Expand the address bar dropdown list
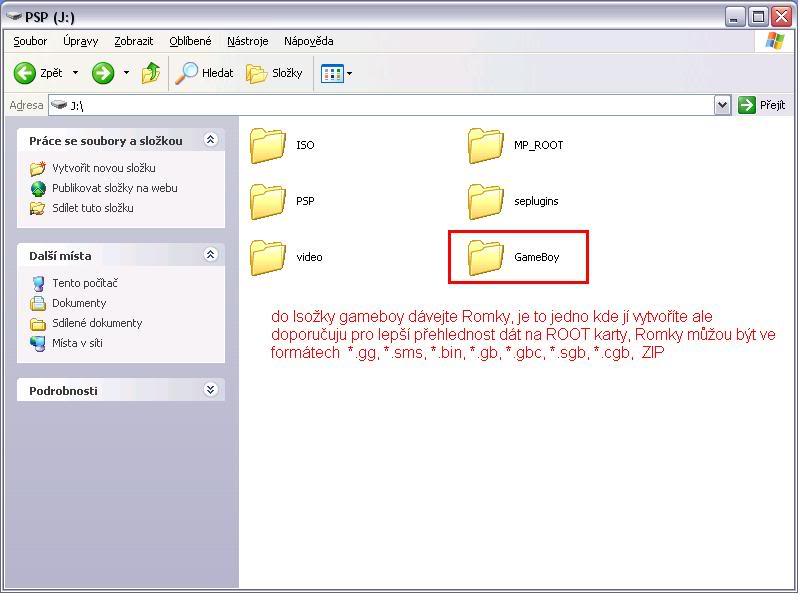800x600 pixels. click(x=722, y=105)
